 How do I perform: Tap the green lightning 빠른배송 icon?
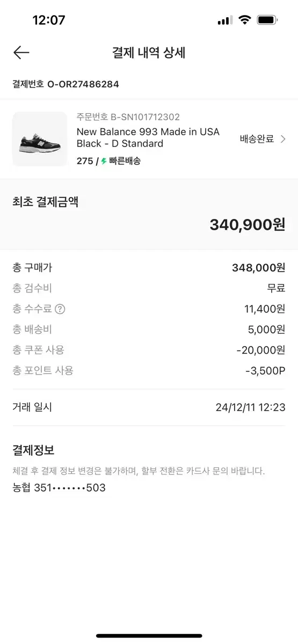coord(104,160)
